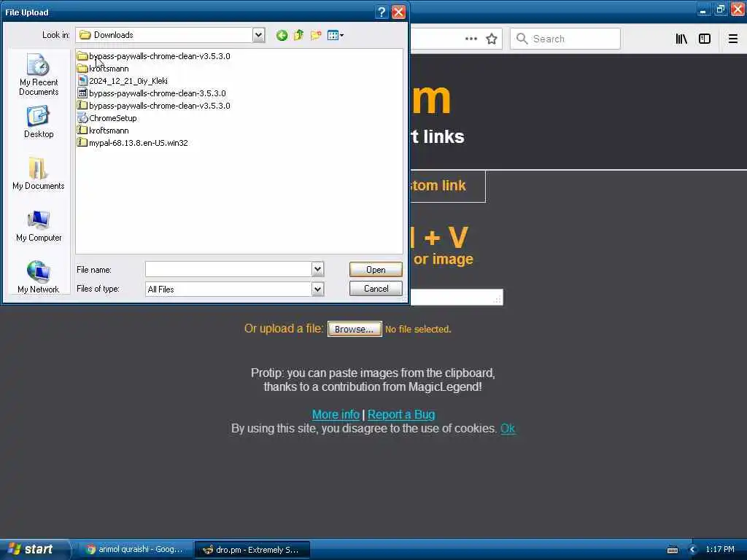
Task: Switch to anmol quraishi Chrome taskbar item
Action: pyautogui.click(x=135, y=550)
